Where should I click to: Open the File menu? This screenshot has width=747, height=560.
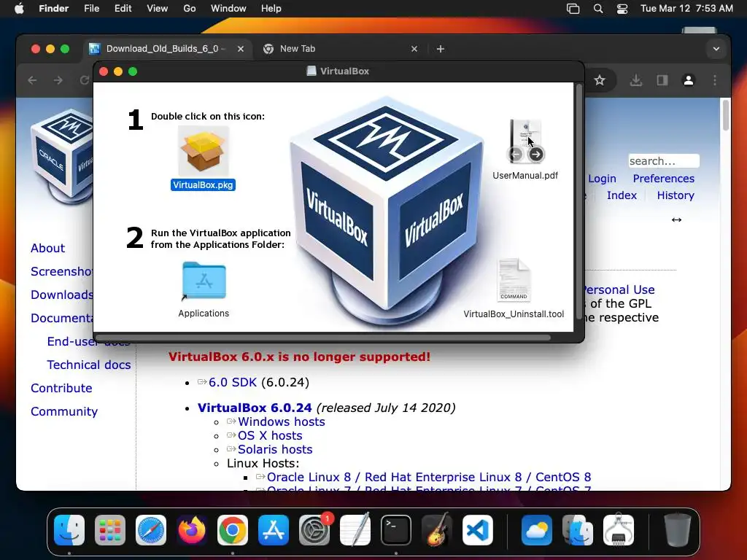point(91,9)
